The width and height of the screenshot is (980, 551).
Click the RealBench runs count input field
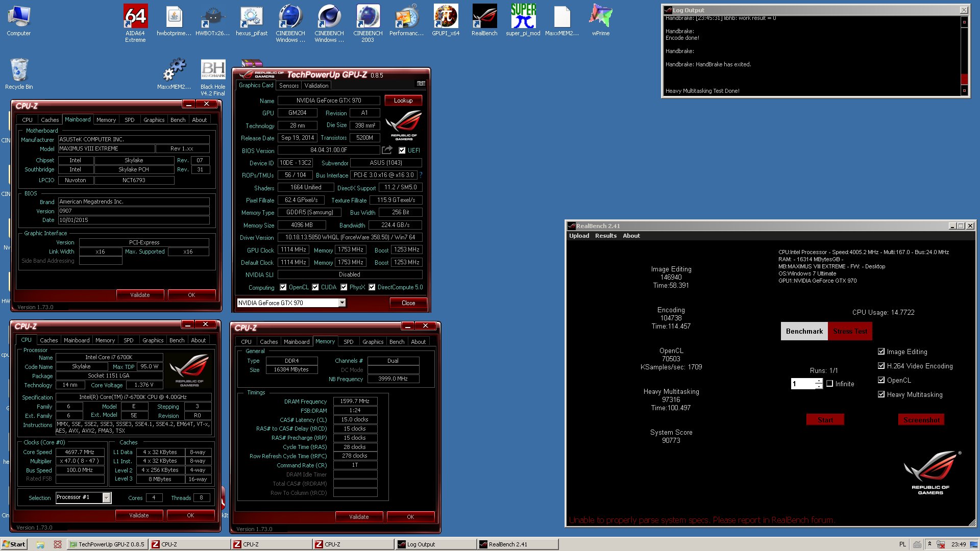803,384
